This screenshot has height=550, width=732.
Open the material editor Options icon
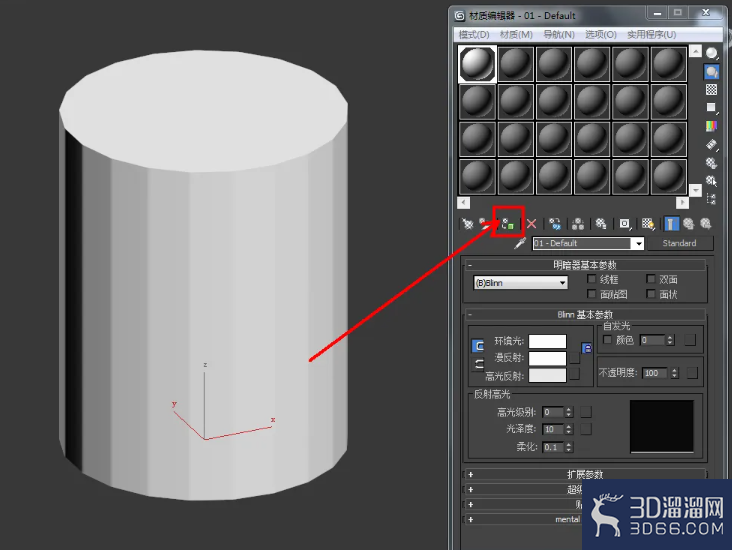(x=711, y=163)
